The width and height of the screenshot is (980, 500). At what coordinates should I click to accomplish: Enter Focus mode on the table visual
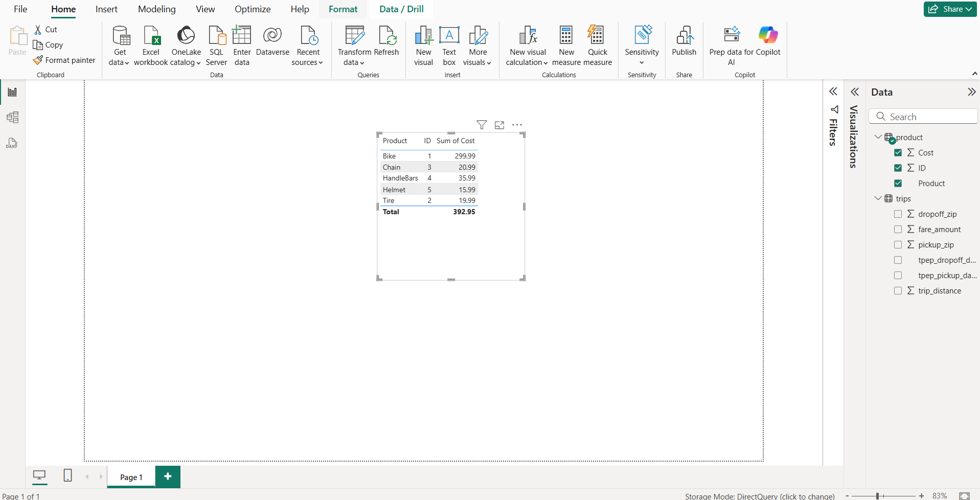(499, 125)
